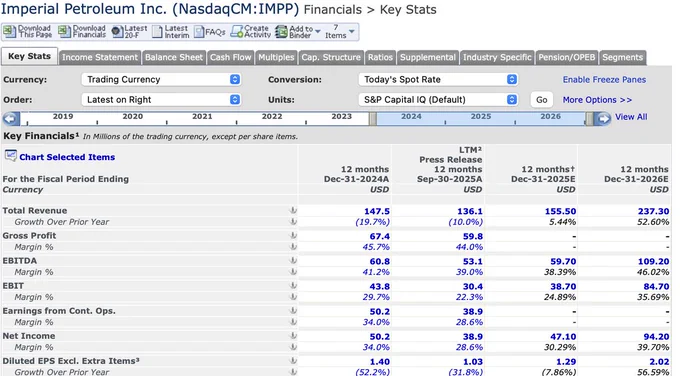This screenshot has width=680, height=376.
Task: Click the Earnings from Cont. Ops. value 50.2
Action: pos(379,312)
